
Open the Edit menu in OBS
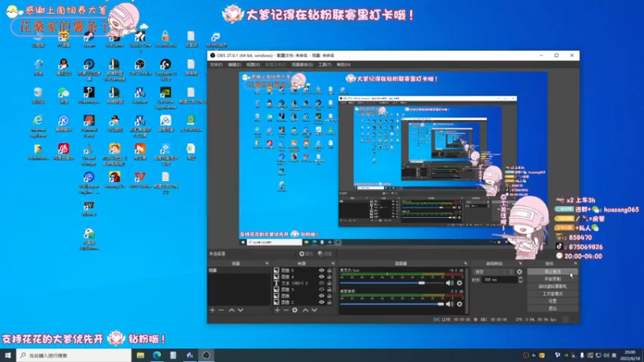pos(234,65)
